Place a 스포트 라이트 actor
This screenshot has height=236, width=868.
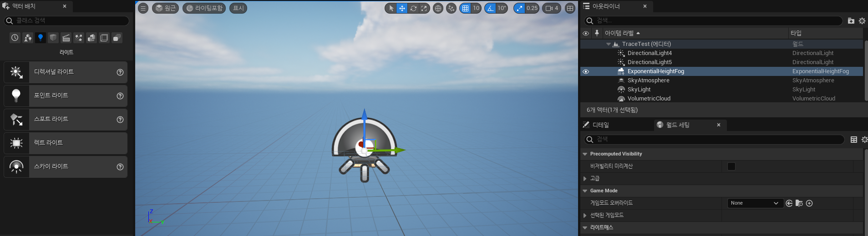pos(66,120)
